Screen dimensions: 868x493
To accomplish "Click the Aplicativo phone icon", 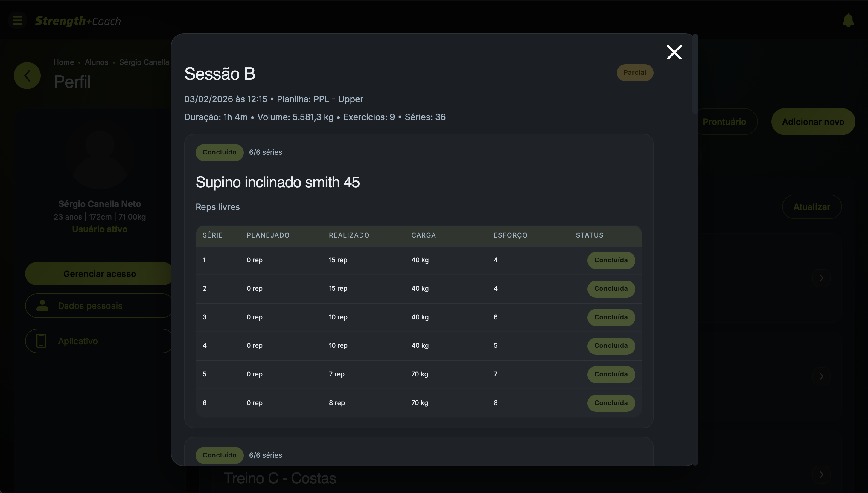I will click(41, 341).
